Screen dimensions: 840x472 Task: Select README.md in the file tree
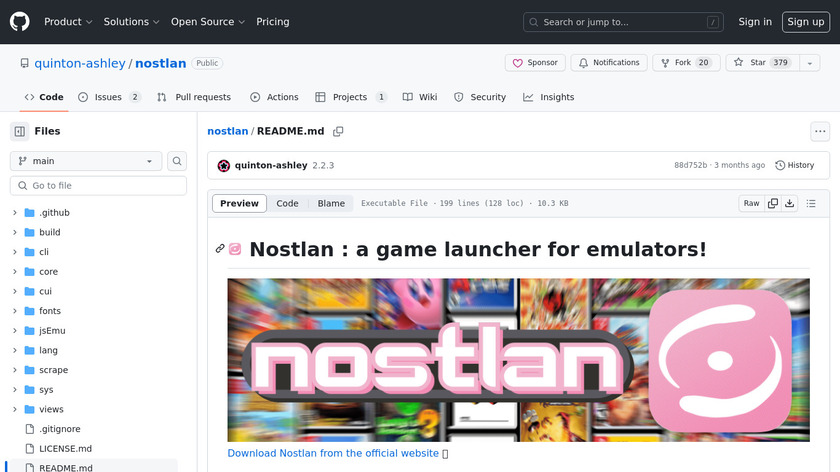[65, 468]
